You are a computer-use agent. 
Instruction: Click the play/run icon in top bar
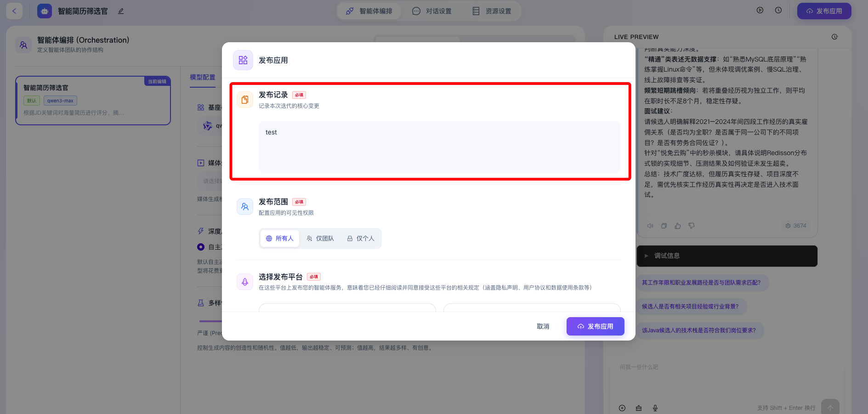pyautogui.click(x=760, y=10)
